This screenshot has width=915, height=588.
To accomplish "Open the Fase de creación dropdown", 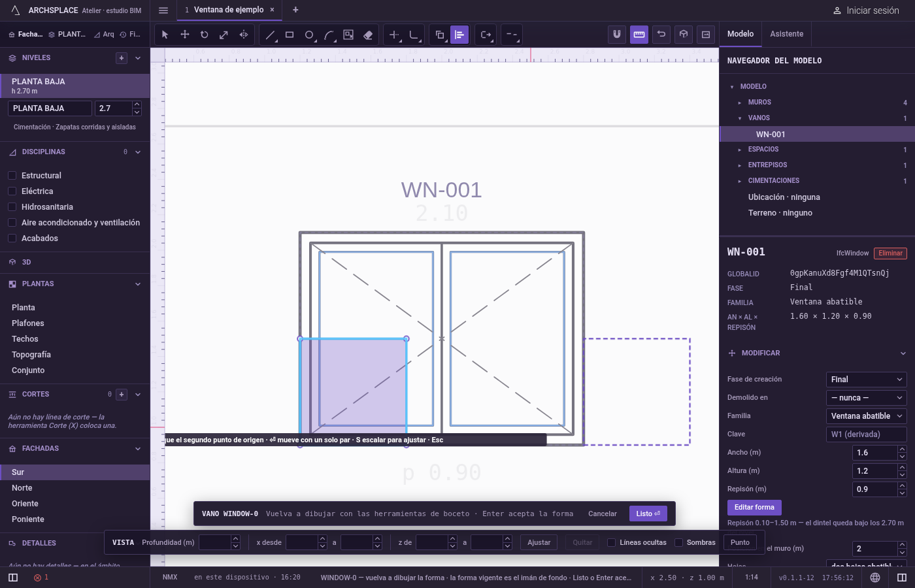I will pyautogui.click(x=867, y=380).
